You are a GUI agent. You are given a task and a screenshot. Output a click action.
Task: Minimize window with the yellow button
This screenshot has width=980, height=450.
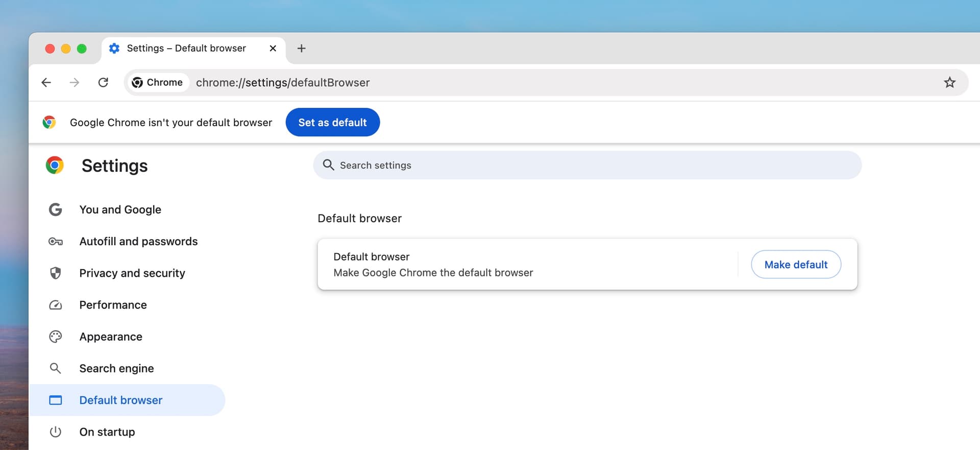66,49
